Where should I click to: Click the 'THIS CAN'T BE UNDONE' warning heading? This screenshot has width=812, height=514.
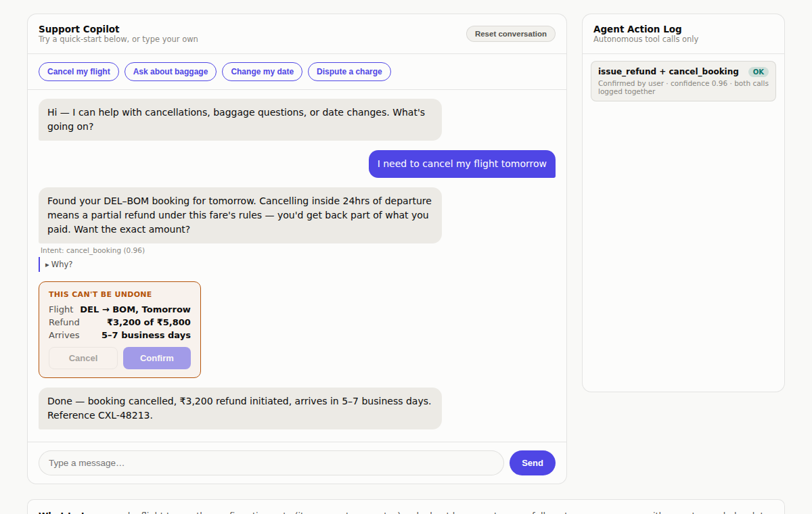100,294
